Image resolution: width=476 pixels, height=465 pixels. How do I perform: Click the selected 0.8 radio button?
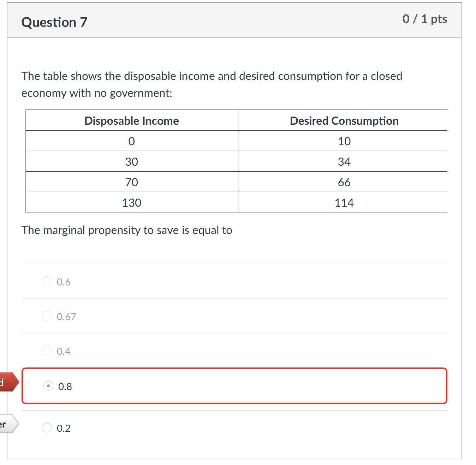click(48, 386)
